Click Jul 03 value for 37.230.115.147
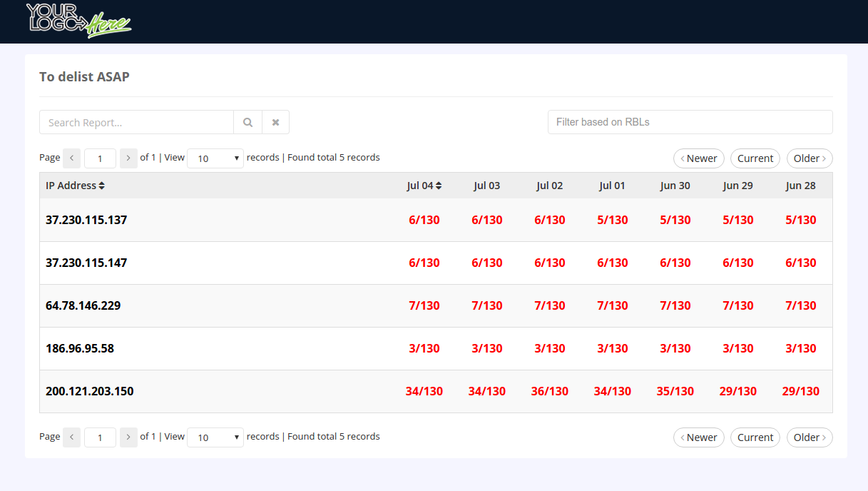 487,263
